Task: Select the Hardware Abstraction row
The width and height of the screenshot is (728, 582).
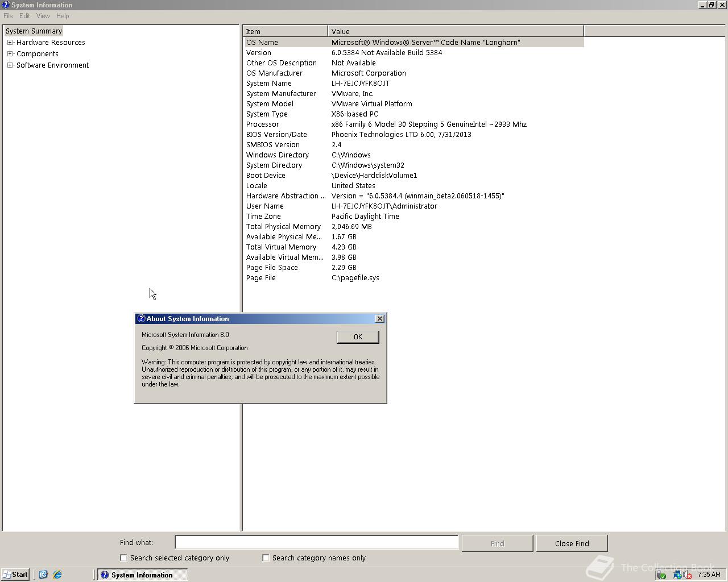Action: 414,196
